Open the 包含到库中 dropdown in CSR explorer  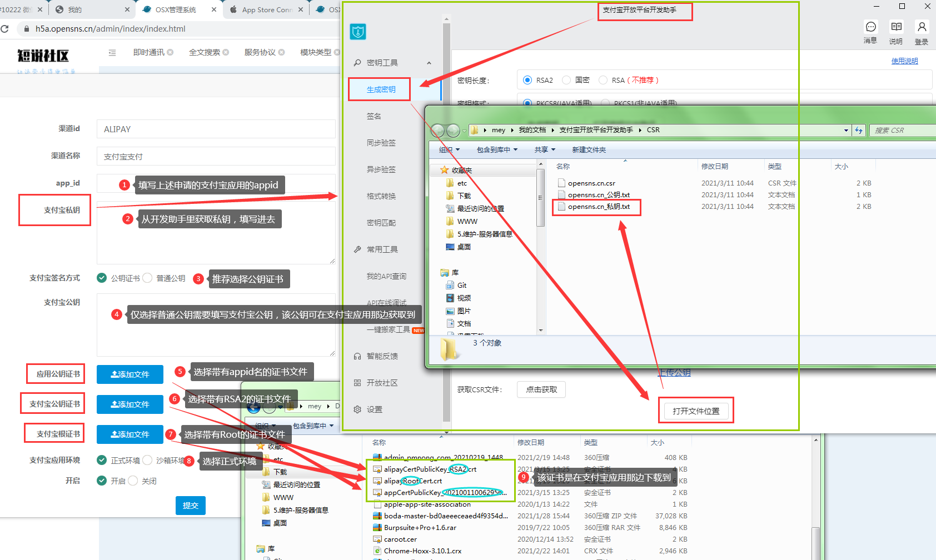coord(497,149)
